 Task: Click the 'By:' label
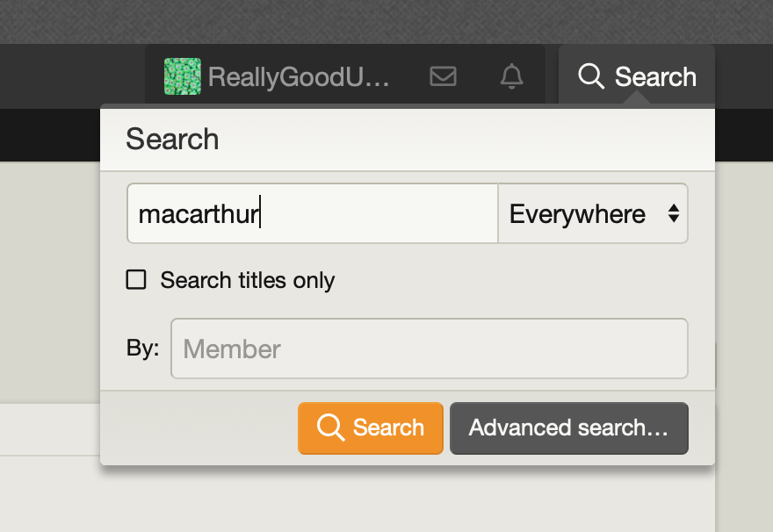[x=142, y=348]
